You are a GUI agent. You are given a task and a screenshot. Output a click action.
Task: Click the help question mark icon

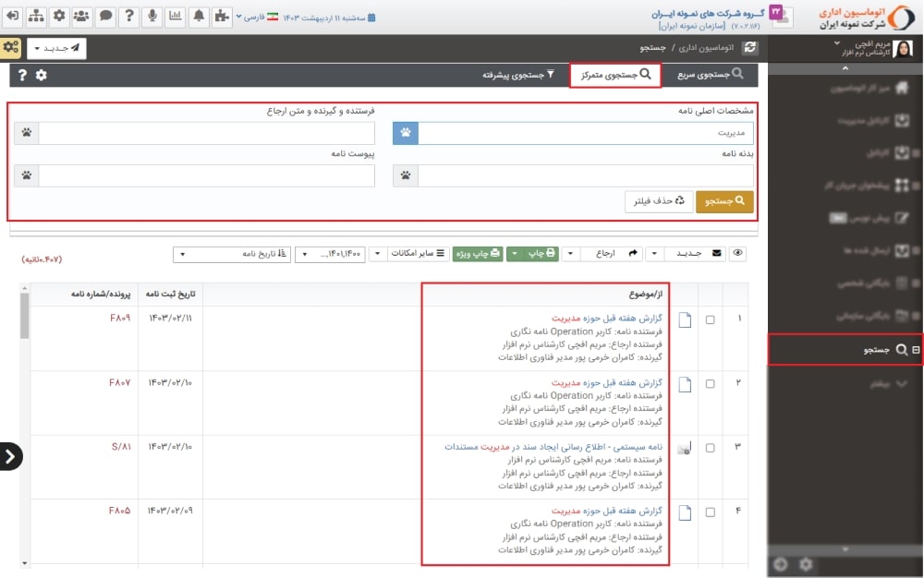129,14
